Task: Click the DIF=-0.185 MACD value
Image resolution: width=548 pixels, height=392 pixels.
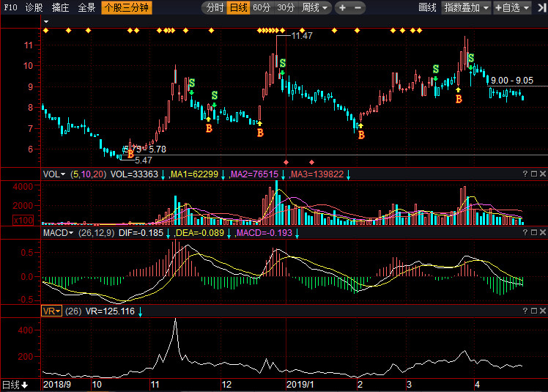Action: 141,233
